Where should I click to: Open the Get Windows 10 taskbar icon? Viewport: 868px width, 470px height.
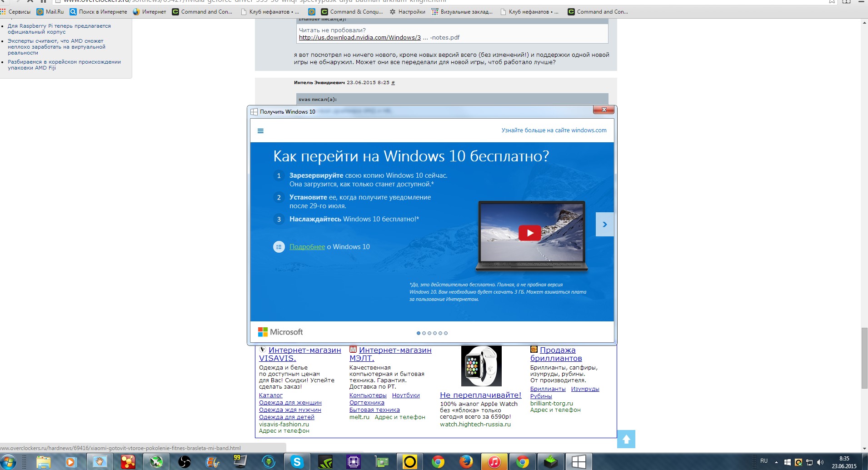579,462
